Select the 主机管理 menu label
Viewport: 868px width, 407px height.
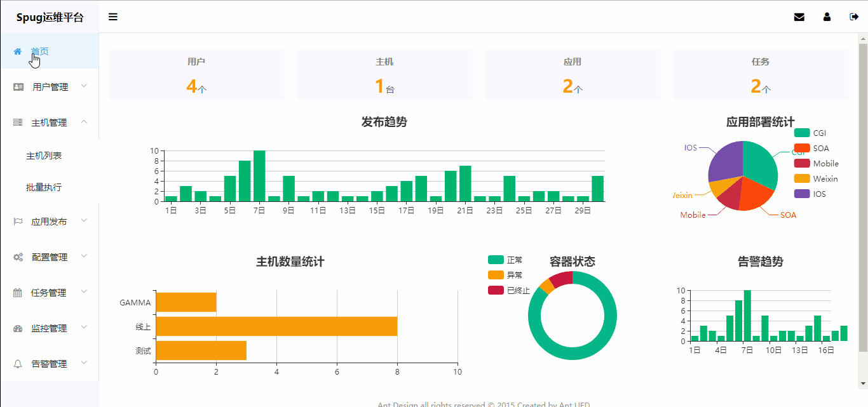(x=49, y=123)
